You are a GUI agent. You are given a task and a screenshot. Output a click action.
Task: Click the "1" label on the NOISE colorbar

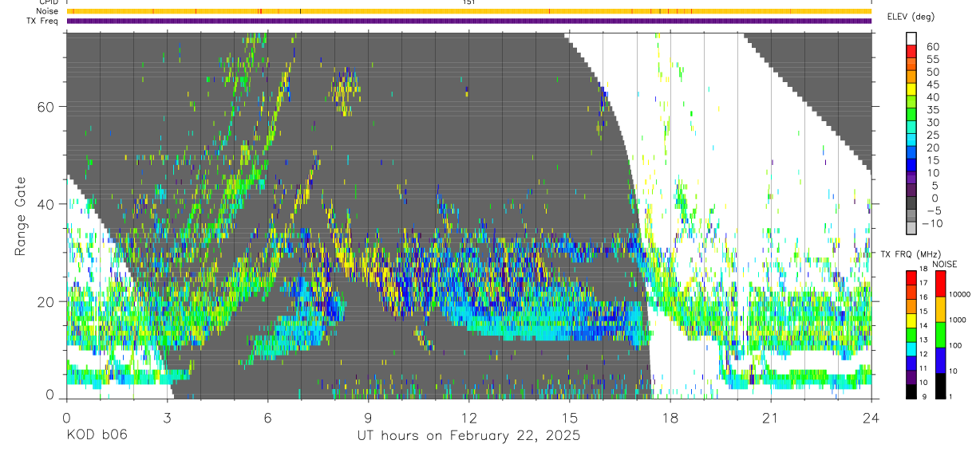[x=950, y=396]
